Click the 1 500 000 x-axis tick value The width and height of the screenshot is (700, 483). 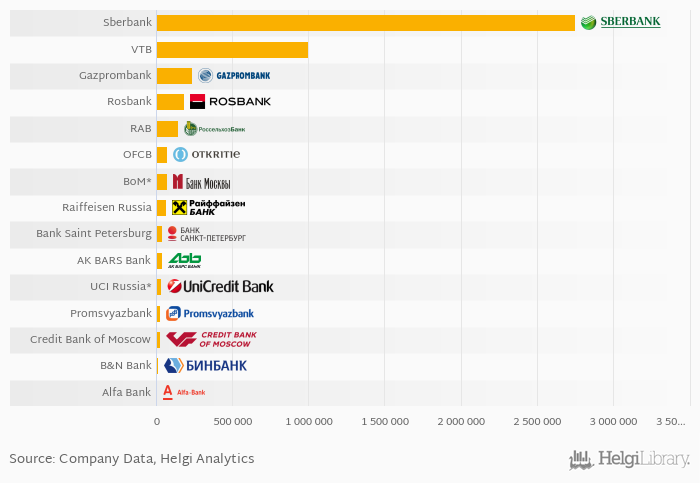click(385, 421)
